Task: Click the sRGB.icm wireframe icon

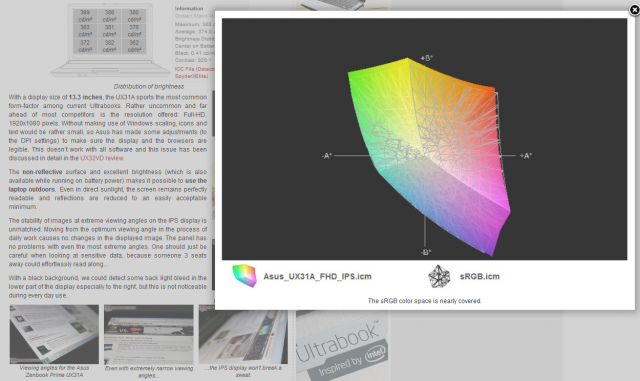Action: point(439,276)
